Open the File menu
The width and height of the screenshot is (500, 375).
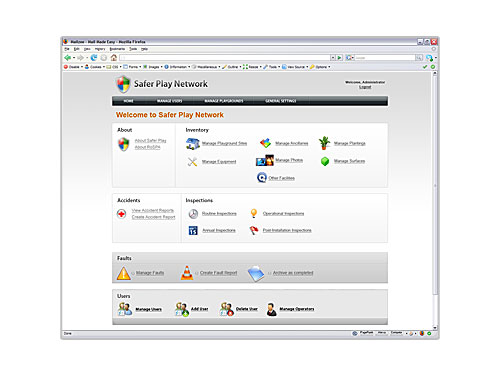67,49
